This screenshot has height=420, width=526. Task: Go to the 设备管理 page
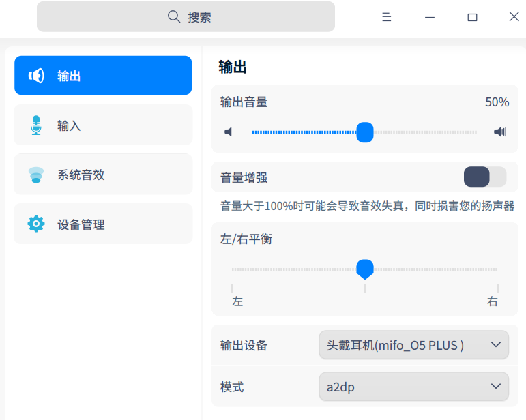(103, 224)
